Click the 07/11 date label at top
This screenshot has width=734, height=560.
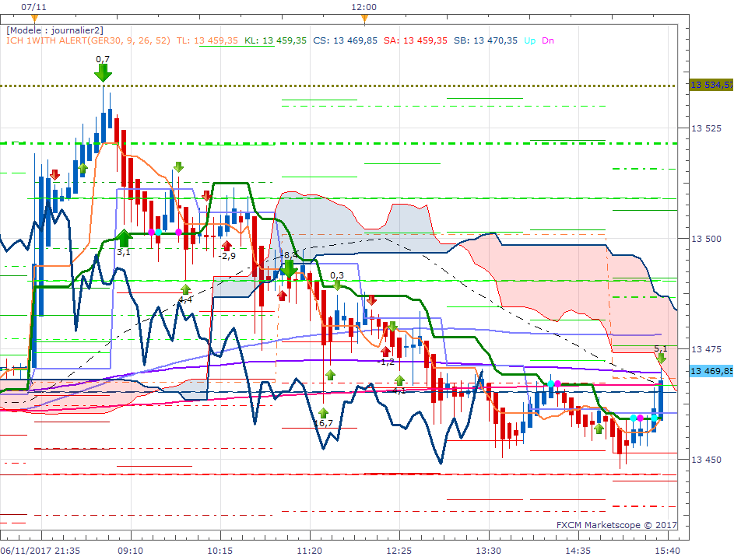[x=33, y=7]
